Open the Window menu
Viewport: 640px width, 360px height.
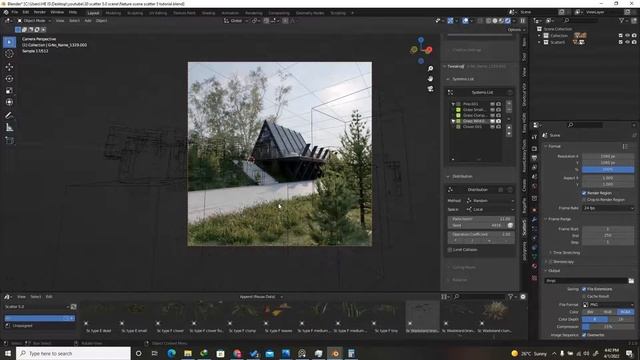point(57,12)
